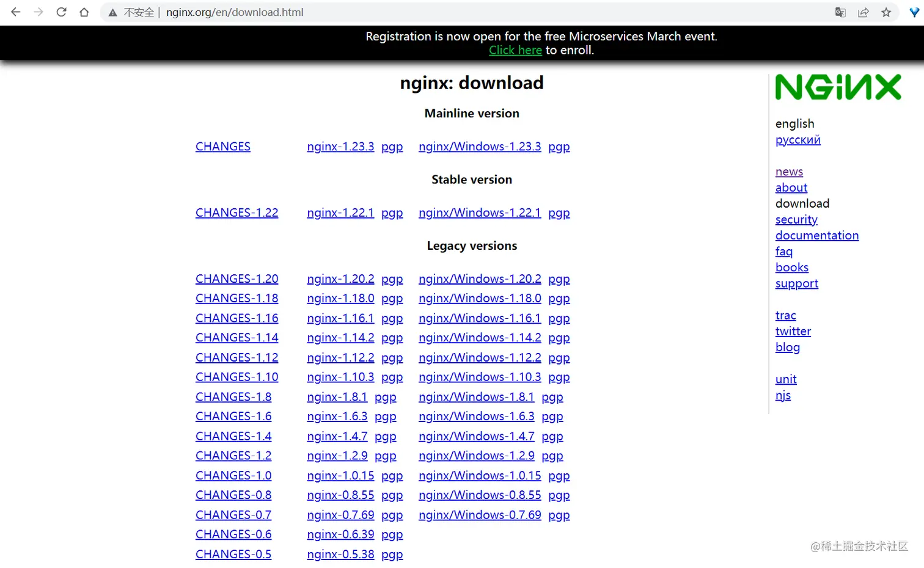Open the blue extension icon at far right
The height and width of the screenshot is (568, 924).
pyautogui.click(x=914, y=12)
